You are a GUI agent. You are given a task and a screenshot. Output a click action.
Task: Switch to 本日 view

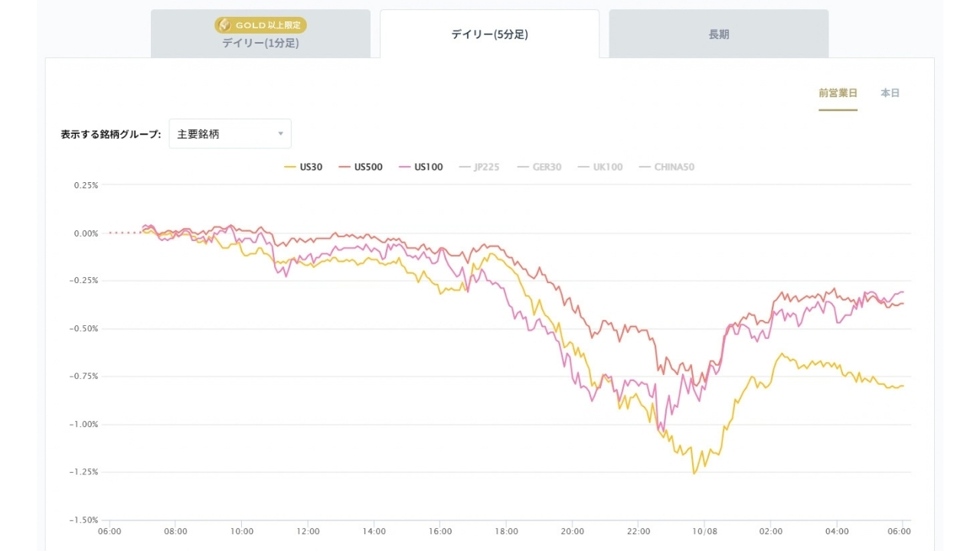click(x=890, y=93)
